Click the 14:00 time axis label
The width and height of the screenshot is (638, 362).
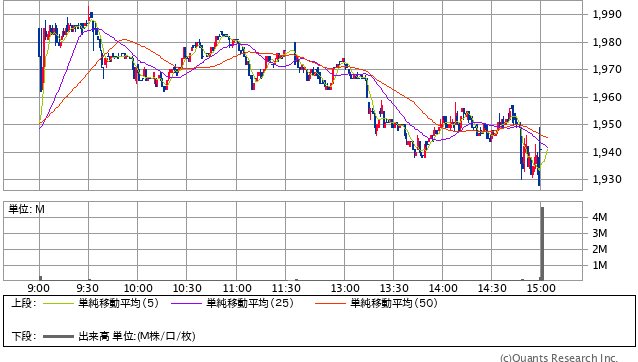[443, 288]
